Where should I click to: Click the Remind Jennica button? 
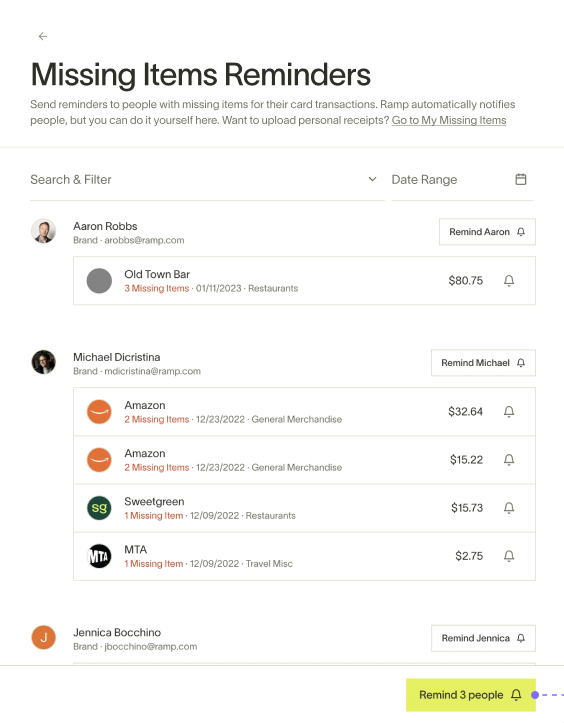[483, 638]
